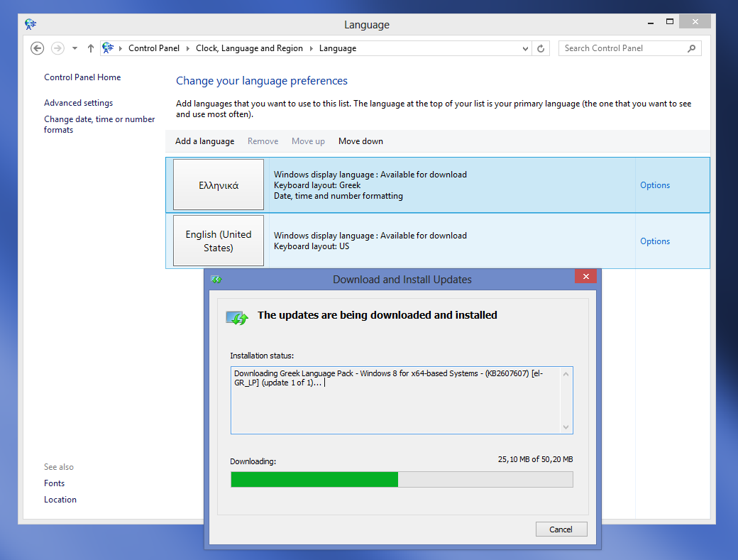This screenshot has height=560, width=738.
Task: Open address bar history dropdown
Action: pos(525,48)
